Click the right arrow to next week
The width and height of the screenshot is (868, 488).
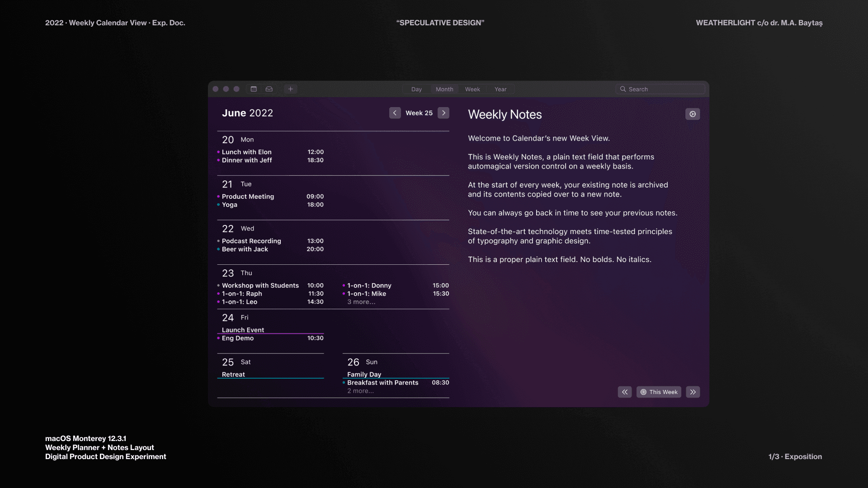(x=443, y=113)
